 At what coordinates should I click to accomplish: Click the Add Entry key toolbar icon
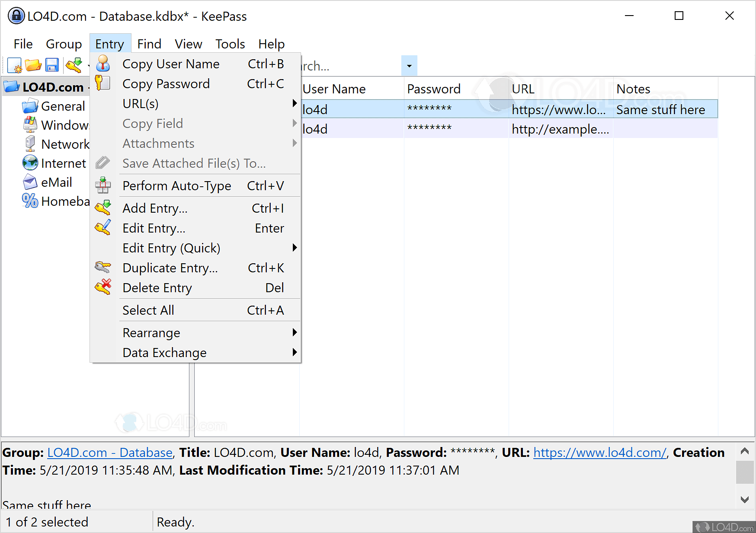click(74, 65)
